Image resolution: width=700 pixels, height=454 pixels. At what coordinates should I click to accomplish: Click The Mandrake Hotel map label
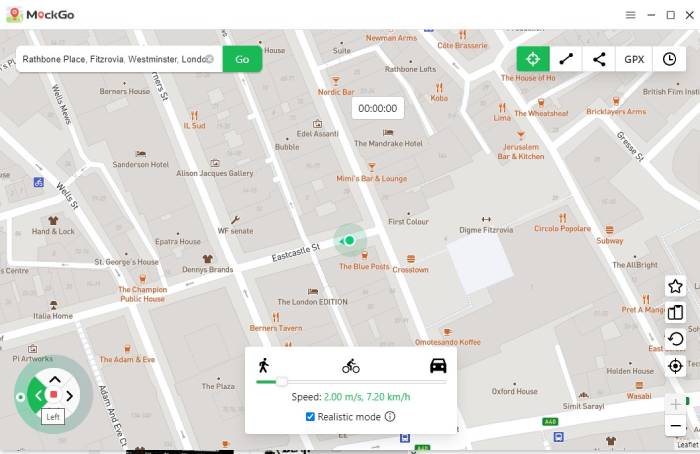(x=388, y=143)
